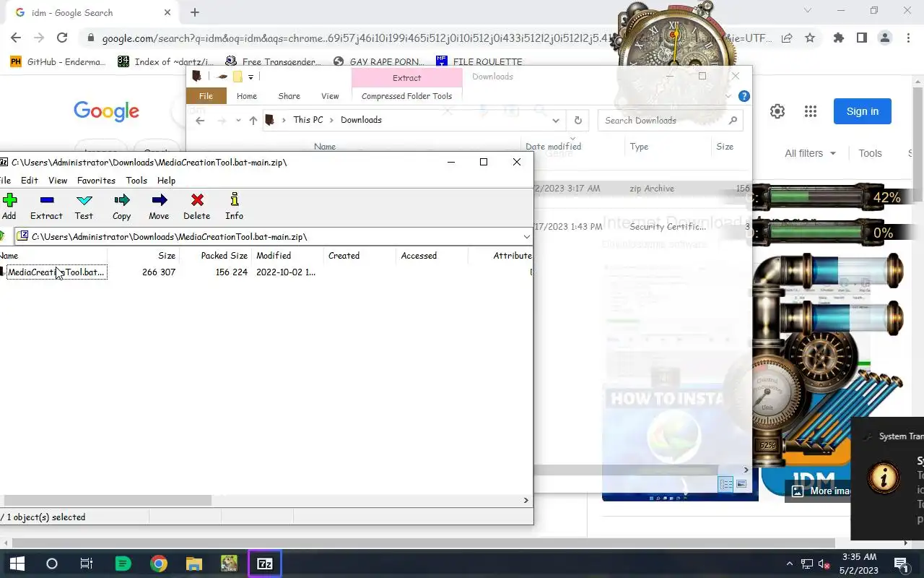This screenshot has width=924, height=578.
Task: Click the 7-Zip horizontal scrollbar thumb
Action: [x=107, y=500]
